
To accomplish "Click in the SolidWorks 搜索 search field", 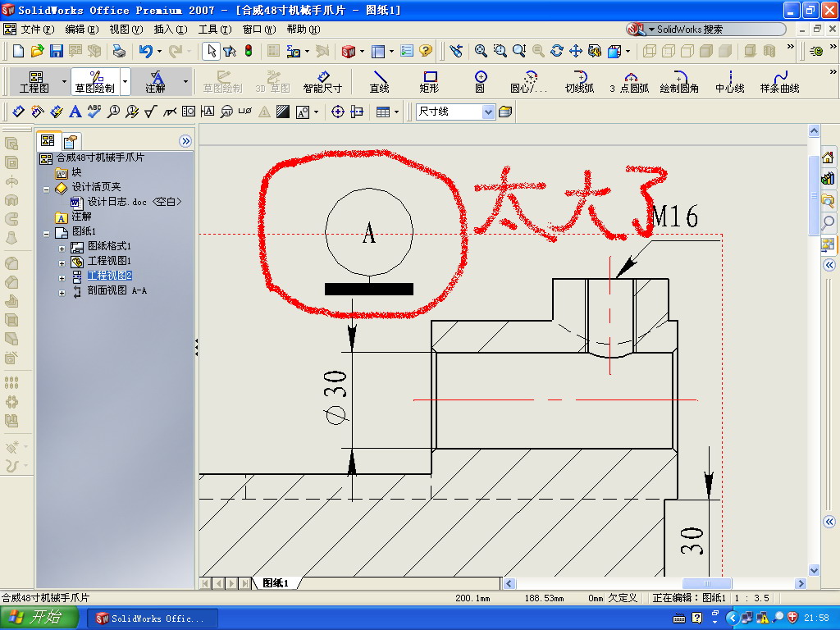I will [718, 30].
